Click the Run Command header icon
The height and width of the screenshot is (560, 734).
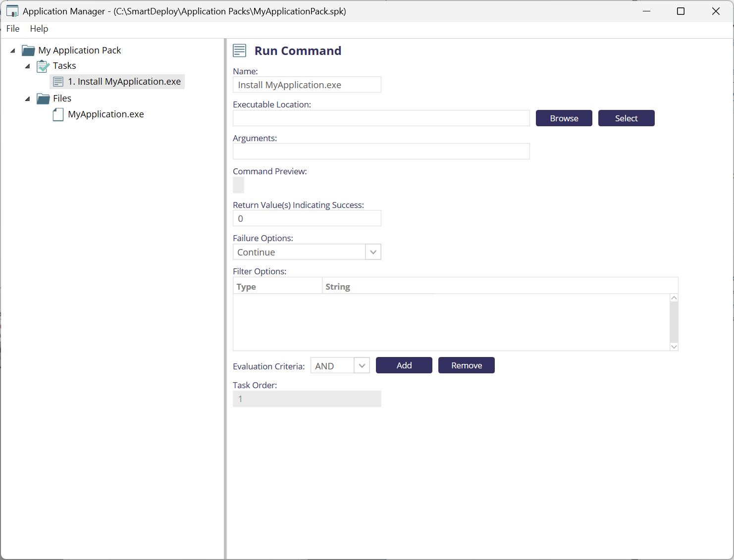[240, 51]
